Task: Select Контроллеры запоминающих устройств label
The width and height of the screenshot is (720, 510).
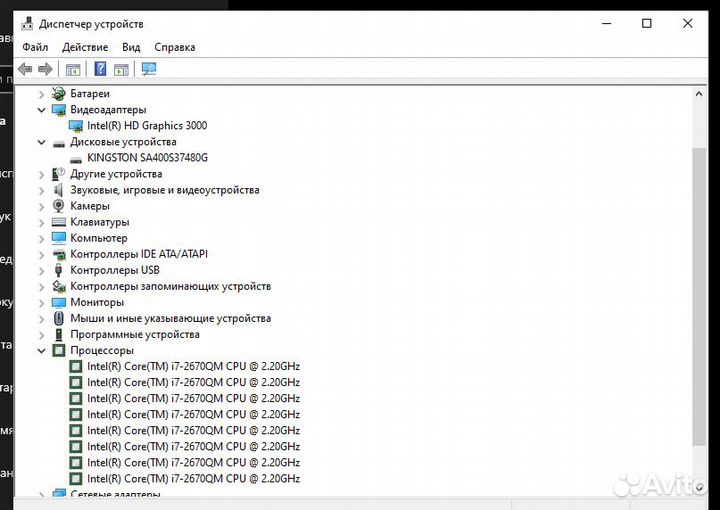Action: (x=170, y=286)
